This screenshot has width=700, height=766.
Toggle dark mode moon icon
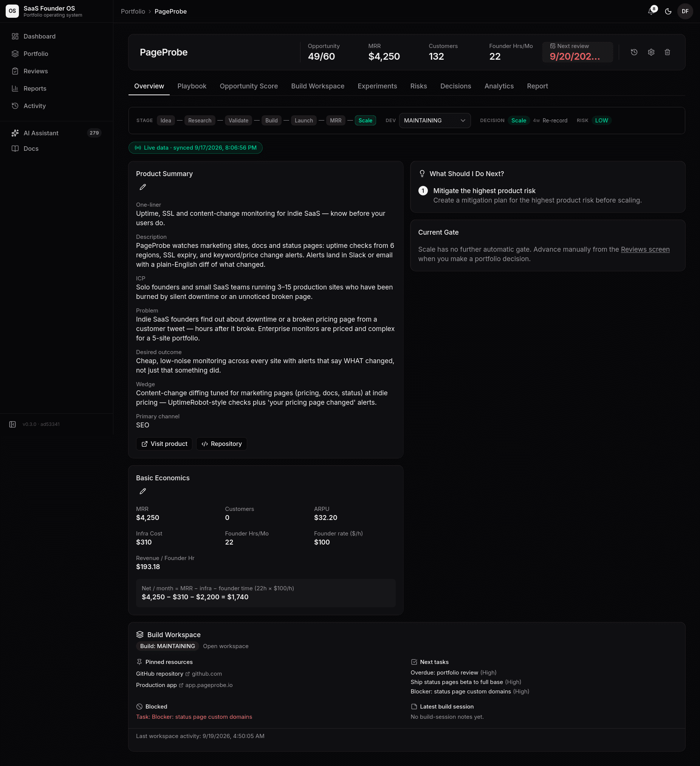coord(668,11)
